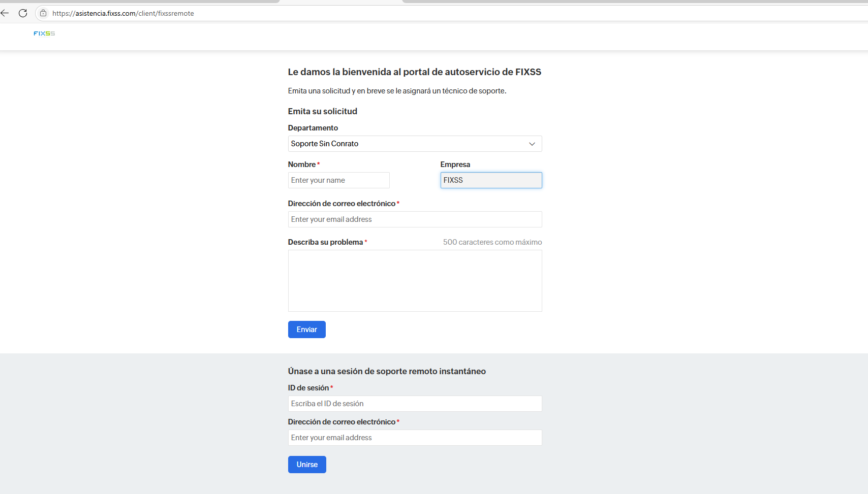Click the welcome heading about portal de autoservicio
This screenshot has width=868, height=494.
click(415, 72)
